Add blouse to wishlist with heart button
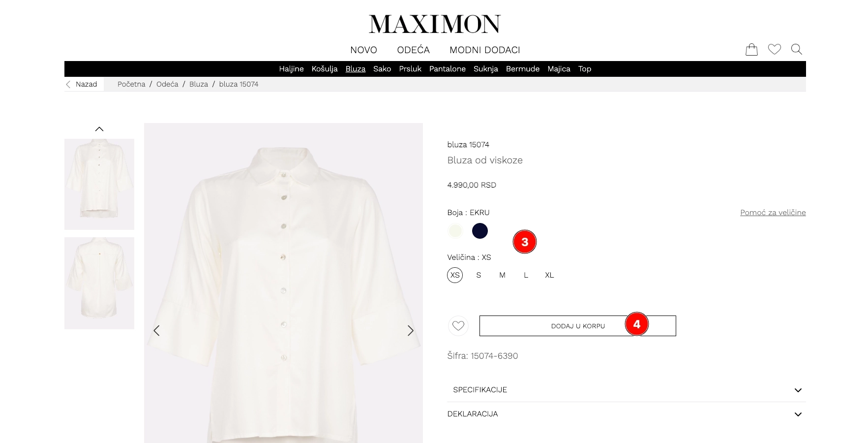868x443 pixels. pyautogui.click(x=458, y=326)
